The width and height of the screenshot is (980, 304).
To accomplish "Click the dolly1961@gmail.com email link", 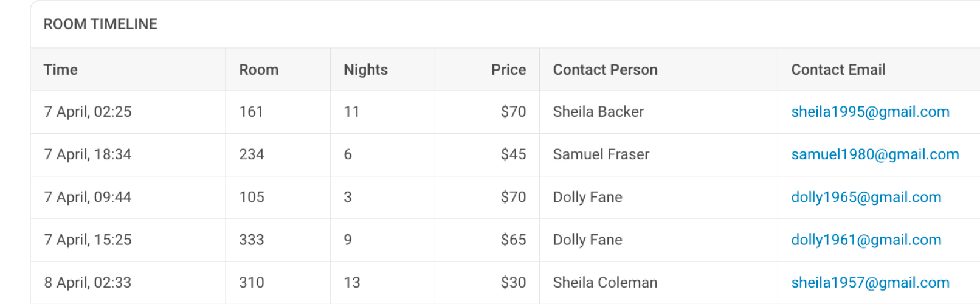I will (x=866, y=240).
